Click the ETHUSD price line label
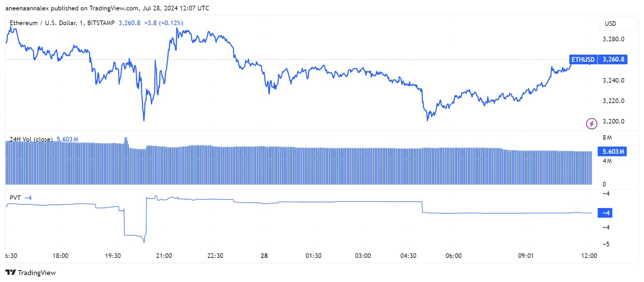 click(x=583, y=60)
